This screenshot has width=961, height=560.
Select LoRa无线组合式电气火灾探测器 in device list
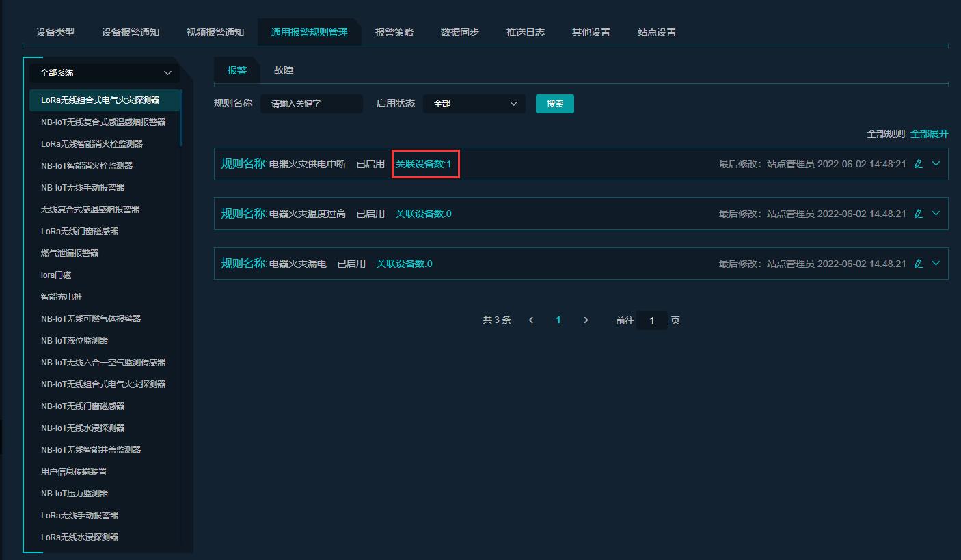coord(105,100)
